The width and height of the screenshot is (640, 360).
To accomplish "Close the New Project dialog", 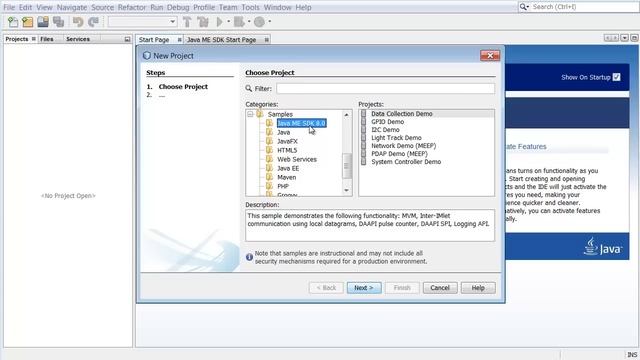I will (490, 56).
